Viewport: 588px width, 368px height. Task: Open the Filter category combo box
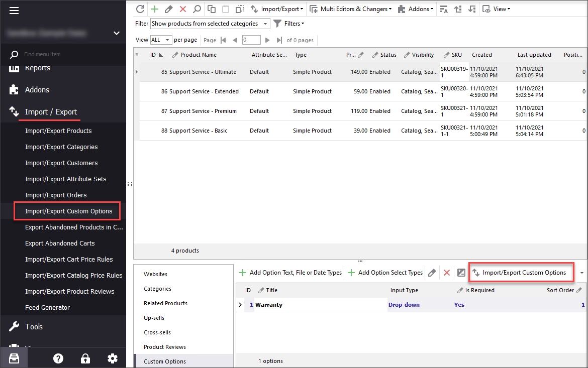(210, 24)
